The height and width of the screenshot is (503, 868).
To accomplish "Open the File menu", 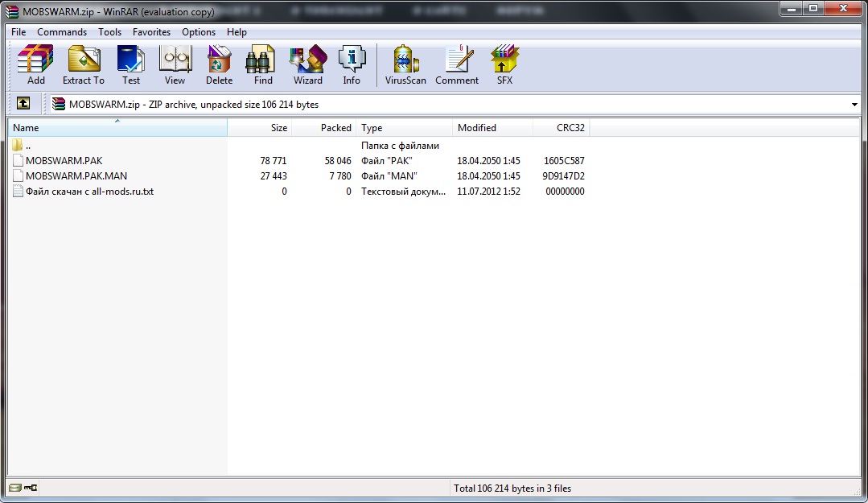I will pos(19,32).
